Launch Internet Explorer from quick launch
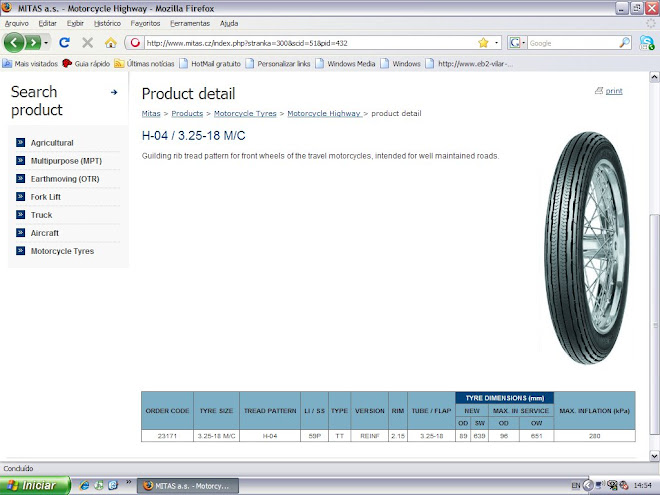The height and width of the screenshot is (495, 660). click(x=84, y=486)
